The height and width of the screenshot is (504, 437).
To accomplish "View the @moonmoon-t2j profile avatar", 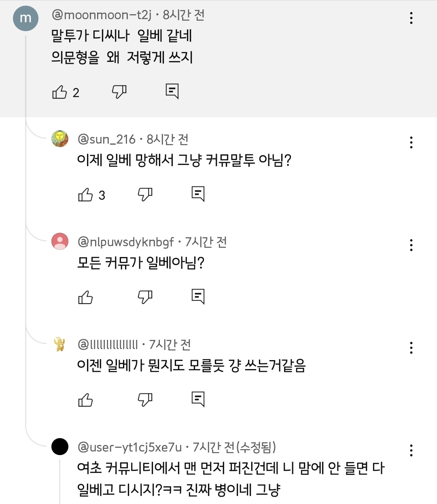I will pyautogui.click(x=25, y=18).
